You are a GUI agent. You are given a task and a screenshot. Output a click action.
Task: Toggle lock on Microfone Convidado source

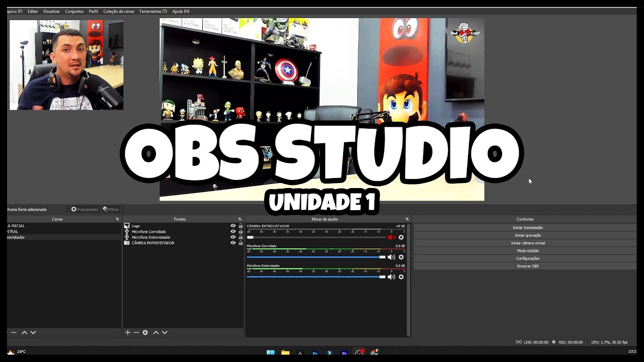(240, 231)
